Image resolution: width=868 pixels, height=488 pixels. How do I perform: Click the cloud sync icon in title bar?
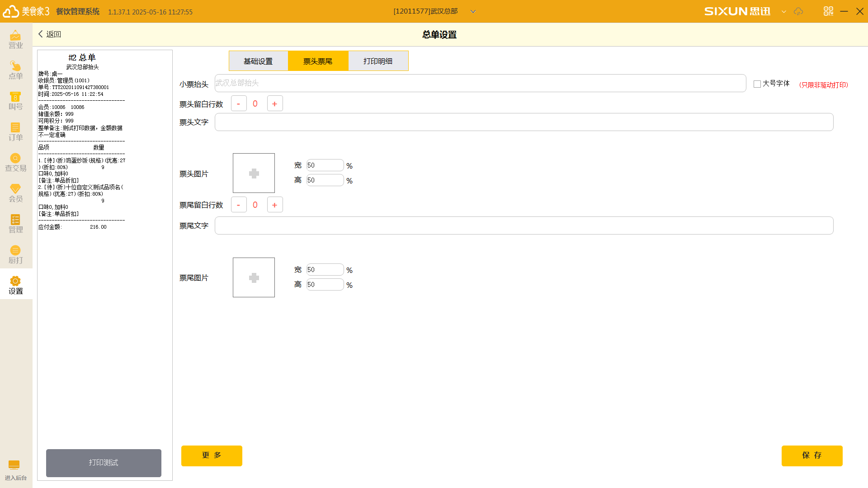798,11
